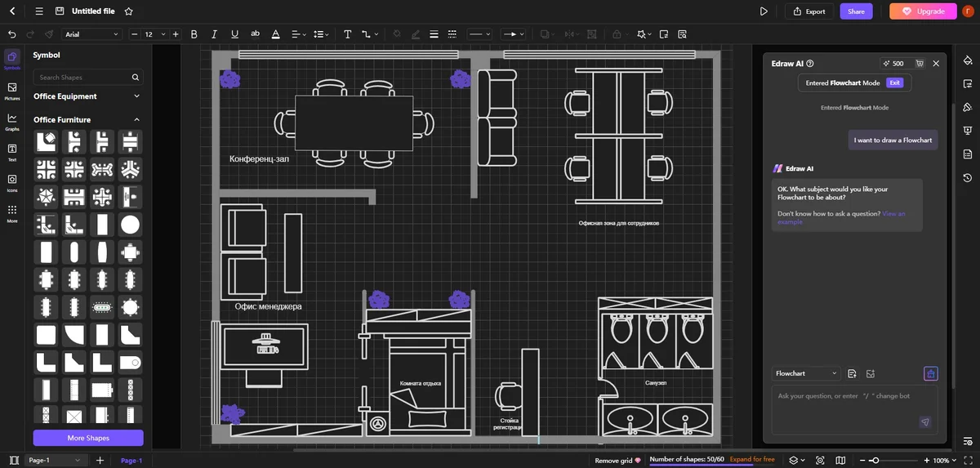Open the Graphs panel in the left sidebar
The image size is (980, 468).
[x=12, y=122]
